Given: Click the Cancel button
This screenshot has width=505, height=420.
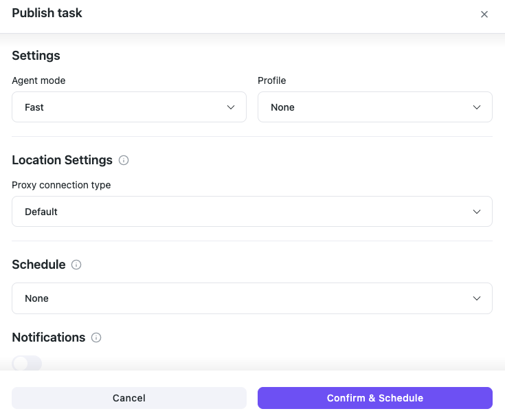Looking at the screenshot, I should [129, 398].
